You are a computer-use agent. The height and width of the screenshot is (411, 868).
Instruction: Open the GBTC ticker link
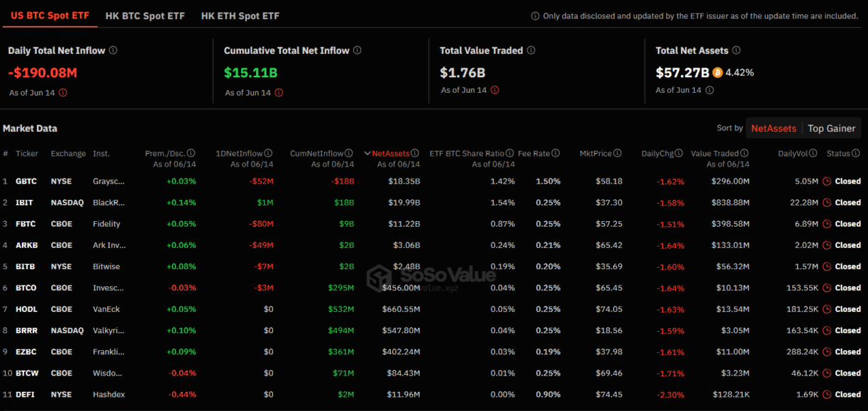(26, 181)
